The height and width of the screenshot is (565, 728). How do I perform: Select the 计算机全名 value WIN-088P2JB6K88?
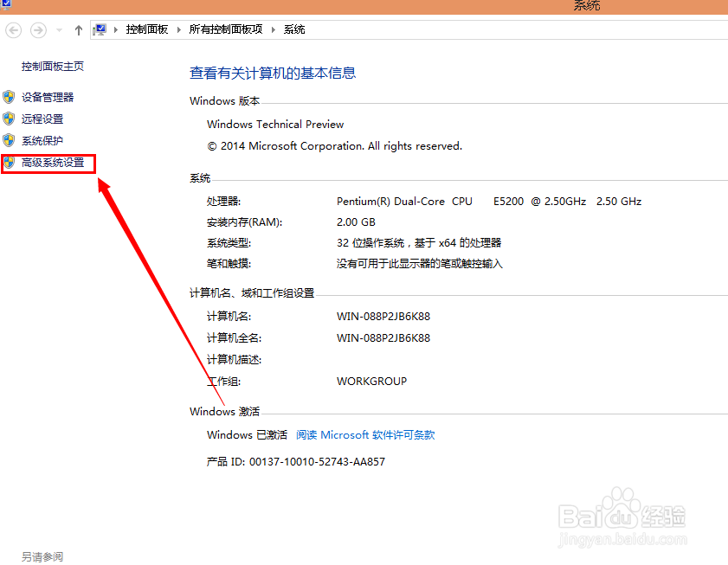383,338
